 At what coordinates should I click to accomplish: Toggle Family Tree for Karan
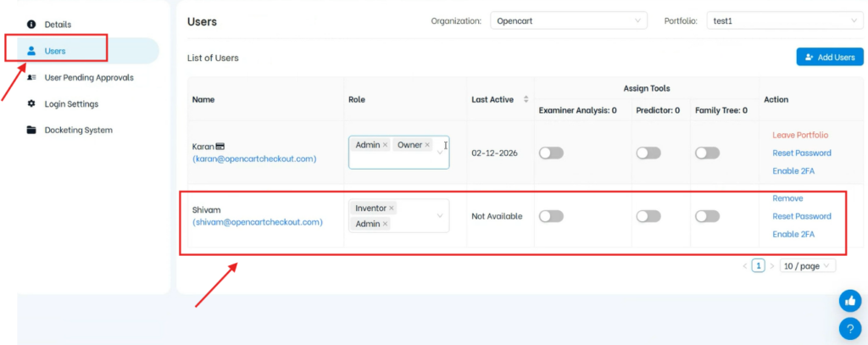tap(707, 153)
